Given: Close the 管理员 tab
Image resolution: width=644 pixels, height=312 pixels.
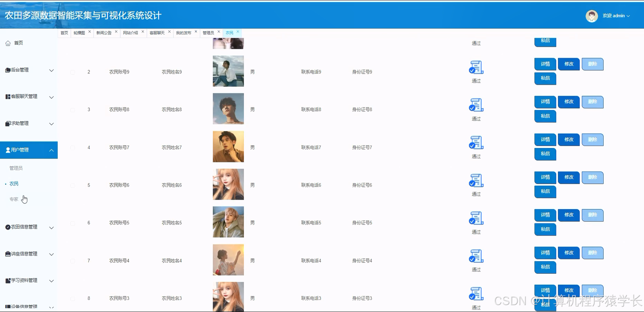Looking at the screenshot, I should 219,31.
